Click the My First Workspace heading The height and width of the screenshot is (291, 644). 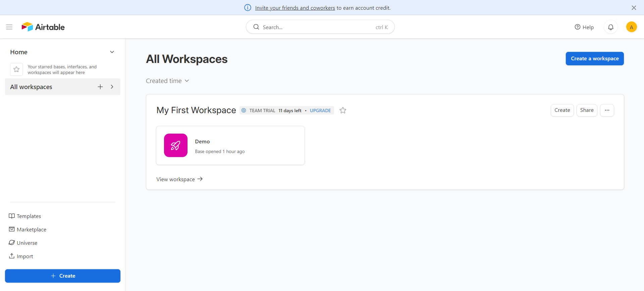(x=196, y=110)
